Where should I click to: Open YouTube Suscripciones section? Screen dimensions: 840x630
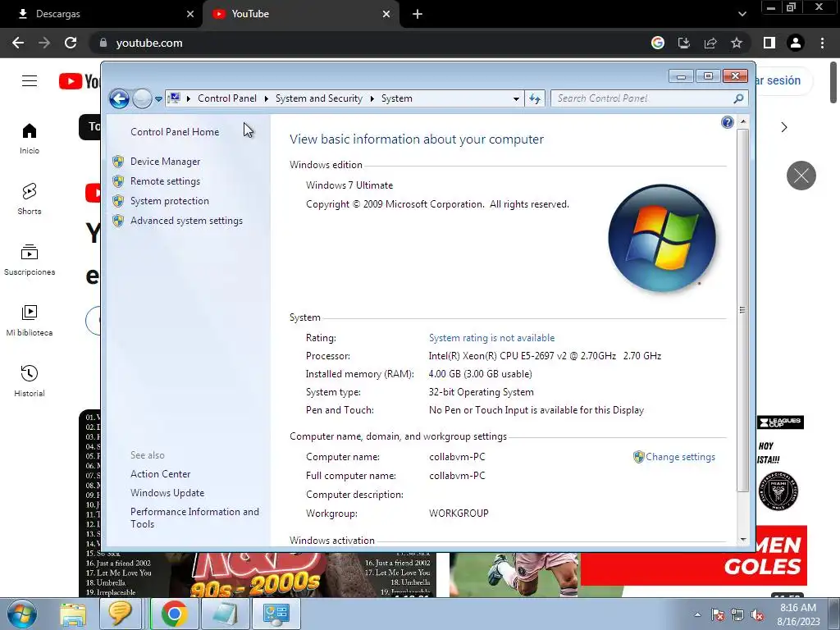tap(30, 260)
